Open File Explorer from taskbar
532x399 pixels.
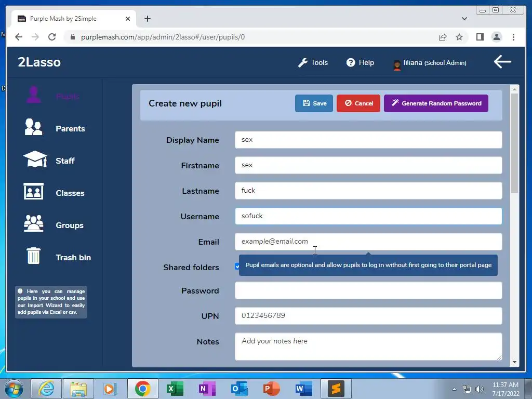[78, 389]
